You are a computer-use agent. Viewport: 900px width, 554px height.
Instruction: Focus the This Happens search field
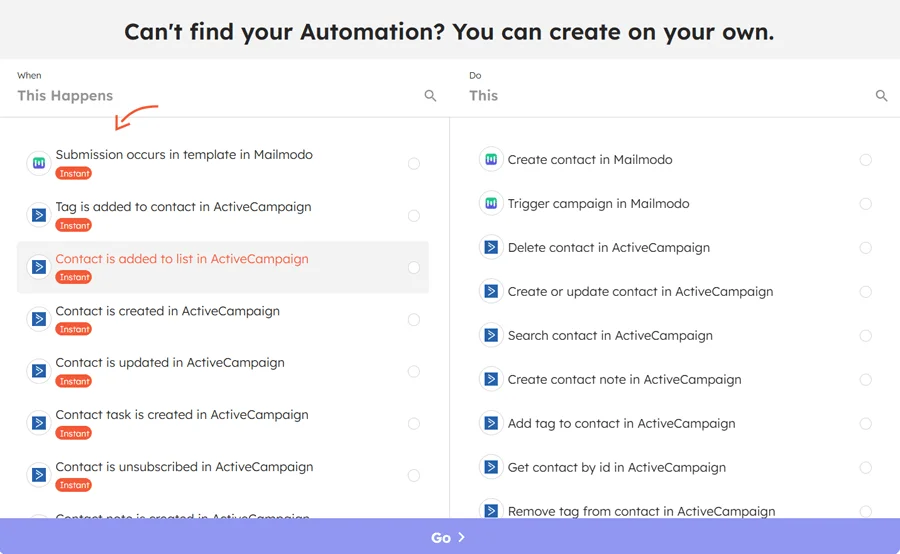(x=218, y=96)
